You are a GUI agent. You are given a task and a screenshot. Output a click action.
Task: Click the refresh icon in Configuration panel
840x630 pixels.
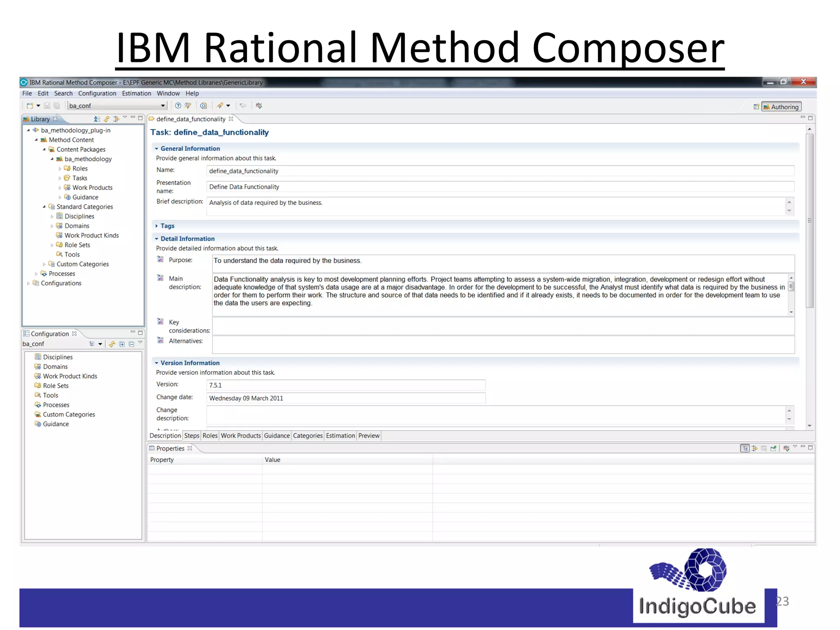click(112, 344)
